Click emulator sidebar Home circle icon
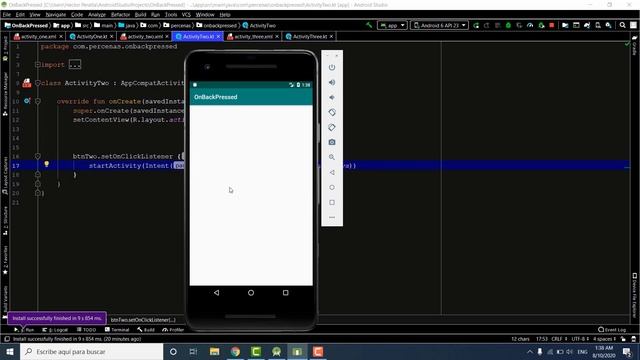The image size is (640, 360). tap(332, 187)
